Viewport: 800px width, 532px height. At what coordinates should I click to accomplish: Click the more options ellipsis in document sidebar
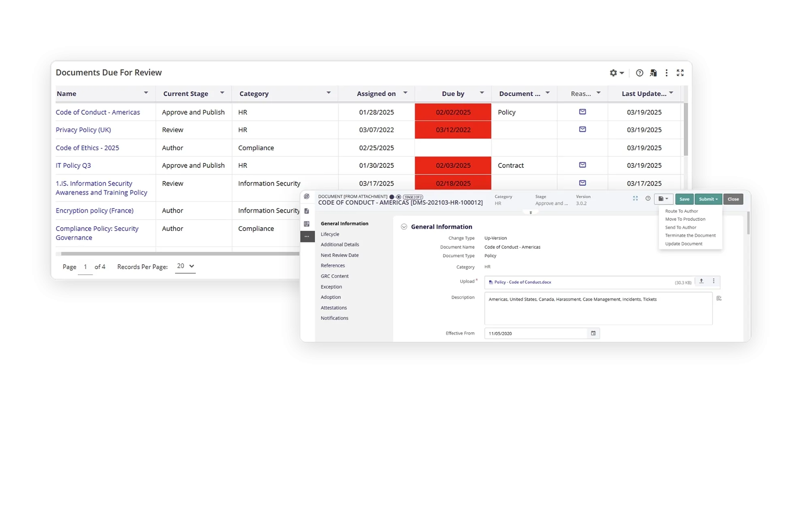click(x=307, y=236)
